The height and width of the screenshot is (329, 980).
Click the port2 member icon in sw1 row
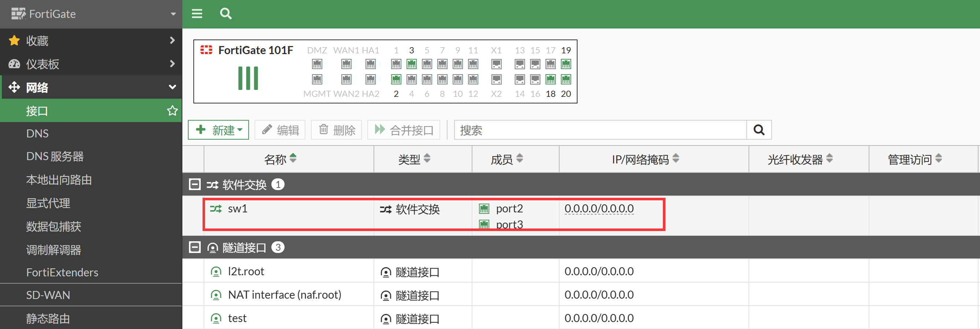point(484,209)
